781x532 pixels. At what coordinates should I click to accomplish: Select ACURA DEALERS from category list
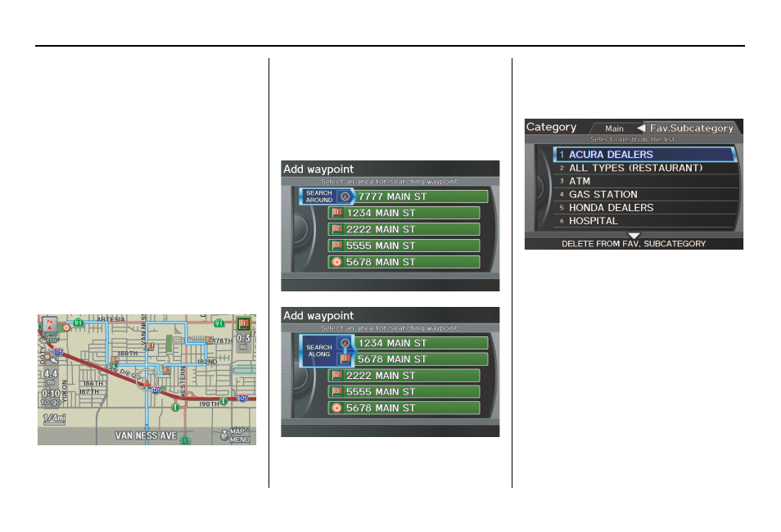(x=644, y=155)
